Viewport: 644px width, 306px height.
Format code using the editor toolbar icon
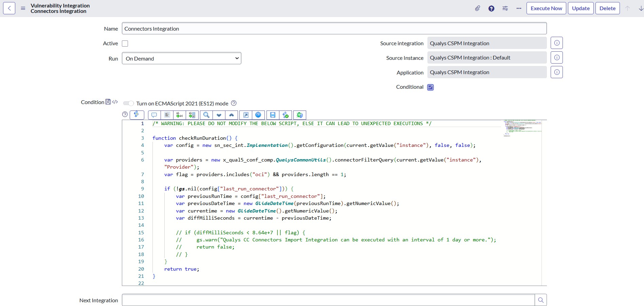point(167,115)
